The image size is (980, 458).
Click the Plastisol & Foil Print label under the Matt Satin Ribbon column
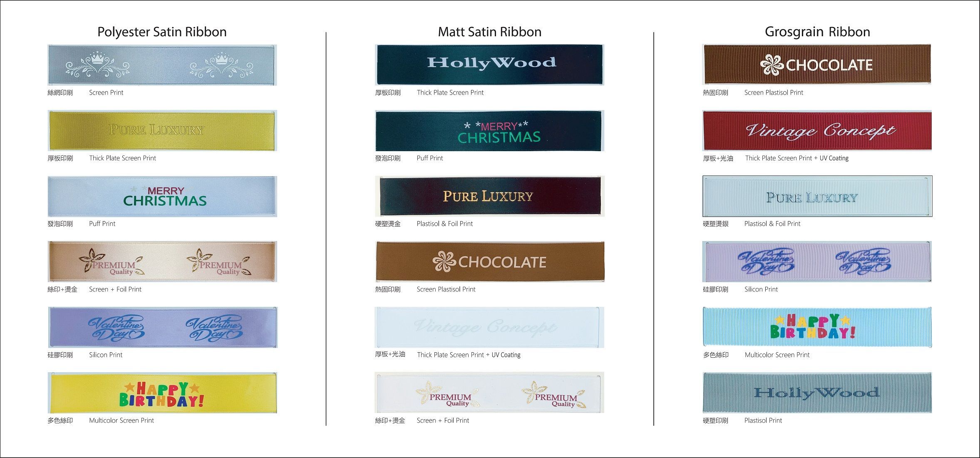click(x=444, y=224)
